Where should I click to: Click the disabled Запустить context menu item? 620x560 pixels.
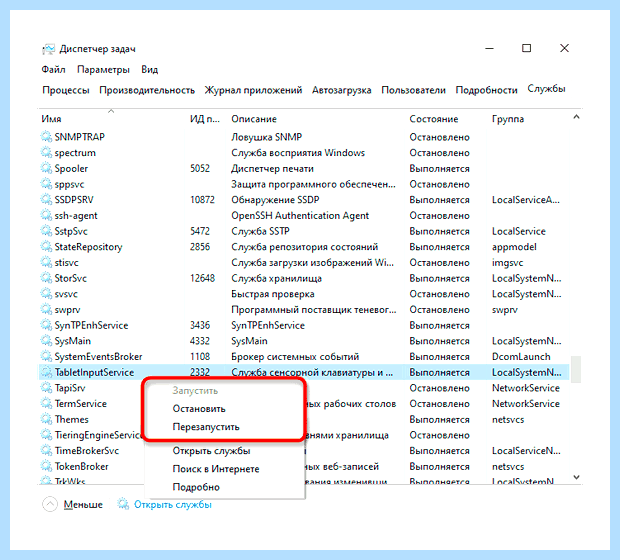[x=195, y=391]
